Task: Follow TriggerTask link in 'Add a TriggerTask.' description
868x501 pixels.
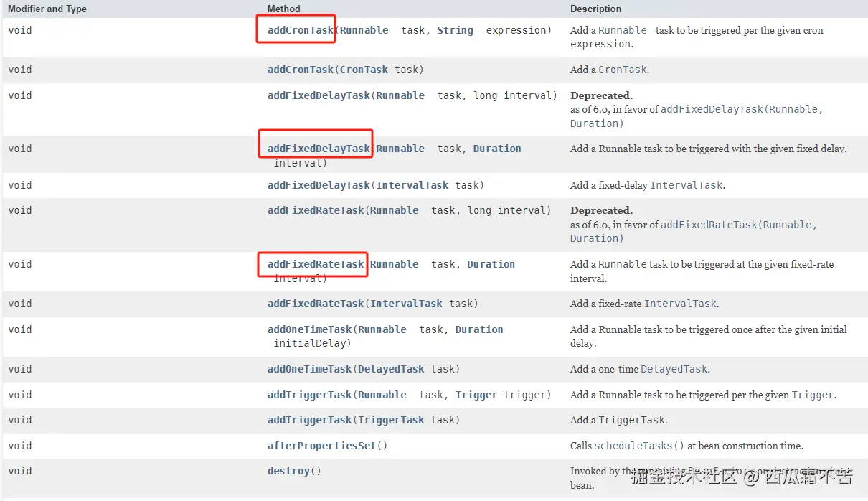Action: point(632,420)
